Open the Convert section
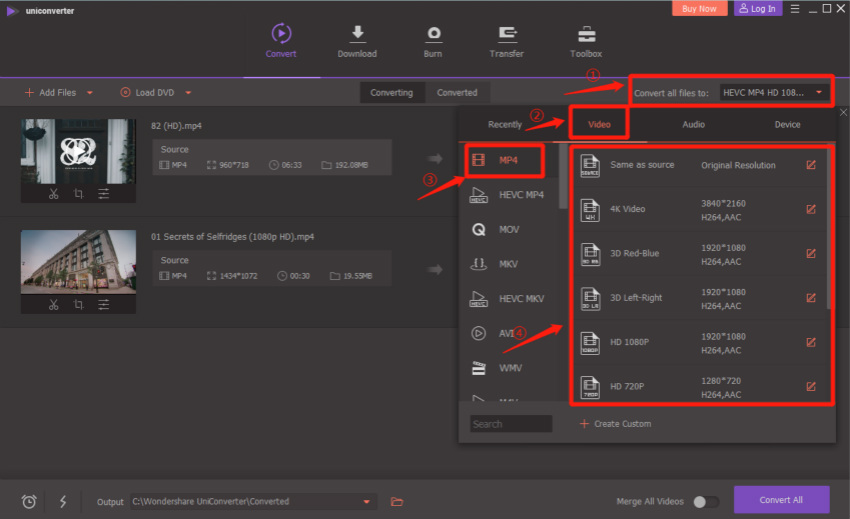The image size is (850, 519). pyautogui.click(x=281, y=41)
